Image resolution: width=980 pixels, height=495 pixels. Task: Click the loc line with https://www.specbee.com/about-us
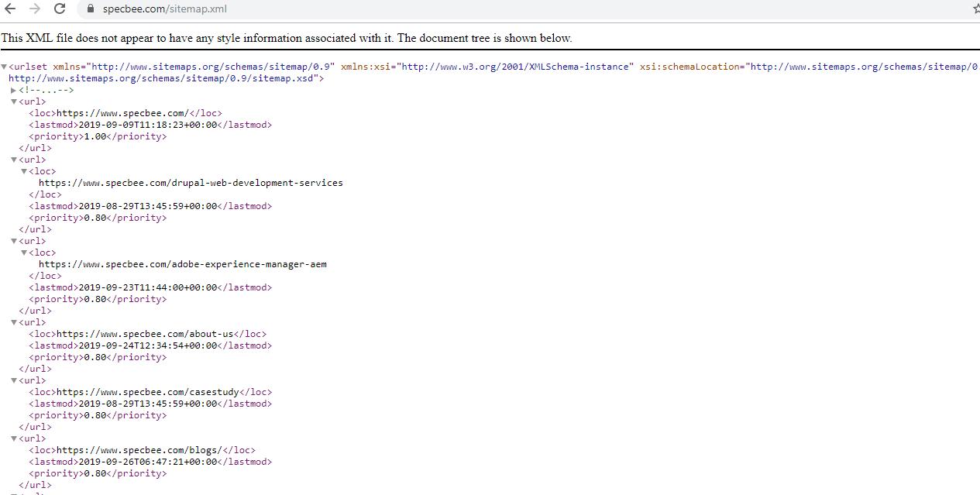[147, 334]
